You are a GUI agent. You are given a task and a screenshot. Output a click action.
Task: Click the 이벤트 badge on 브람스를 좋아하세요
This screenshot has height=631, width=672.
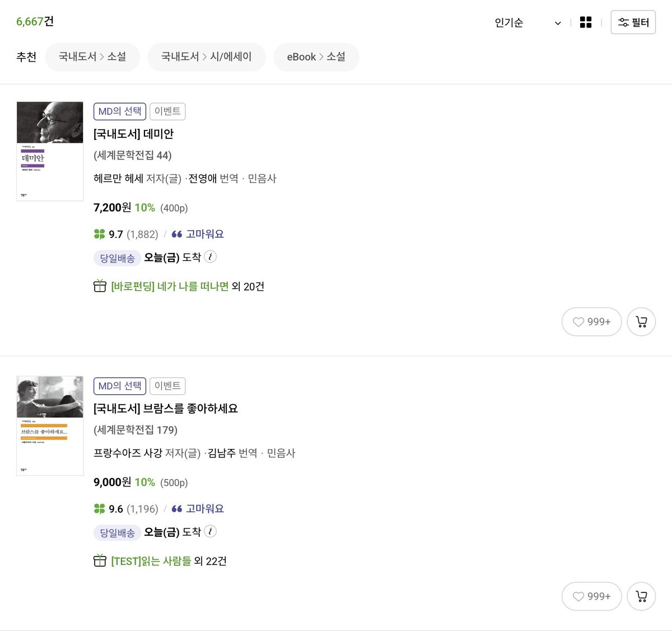tap(167, 386)
